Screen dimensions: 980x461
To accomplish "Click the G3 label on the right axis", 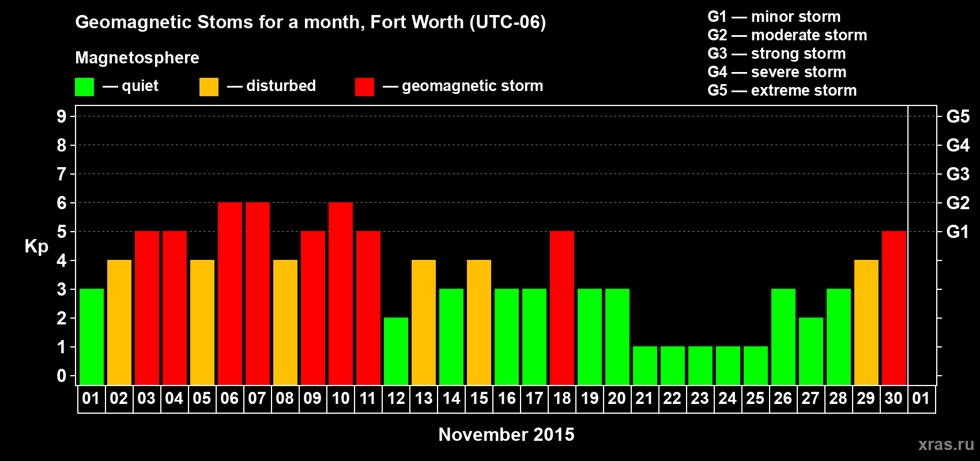I will 958,174.
